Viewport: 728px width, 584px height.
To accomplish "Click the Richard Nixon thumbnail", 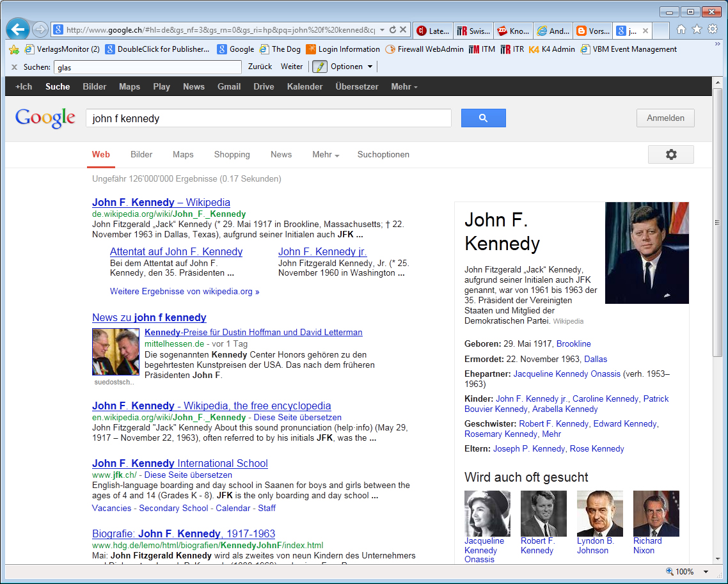I will pyautogui.click(x=656, y=514).
